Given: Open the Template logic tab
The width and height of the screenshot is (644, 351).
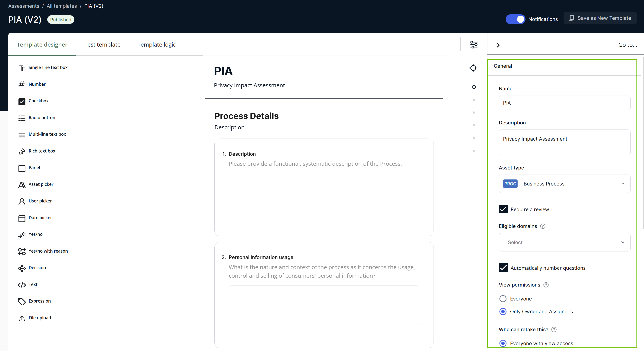Looking at the screenshot, I should [157, 44].
